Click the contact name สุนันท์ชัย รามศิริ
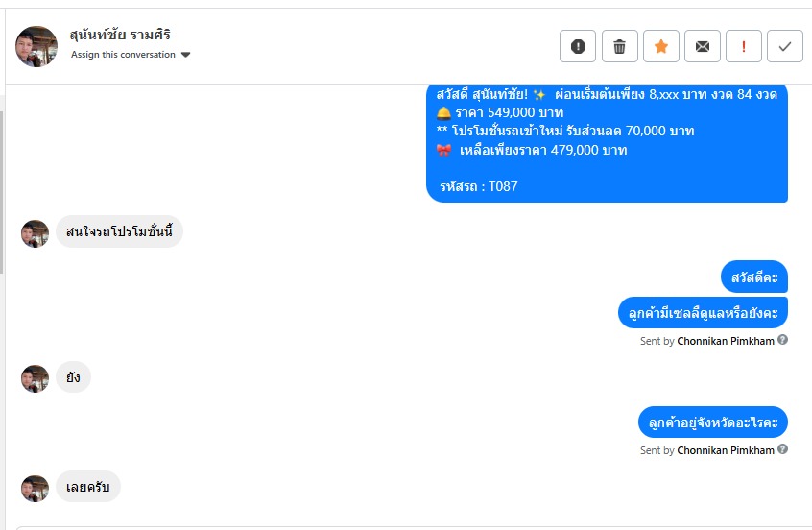The image size is (812, 530). tap(120, 36)
